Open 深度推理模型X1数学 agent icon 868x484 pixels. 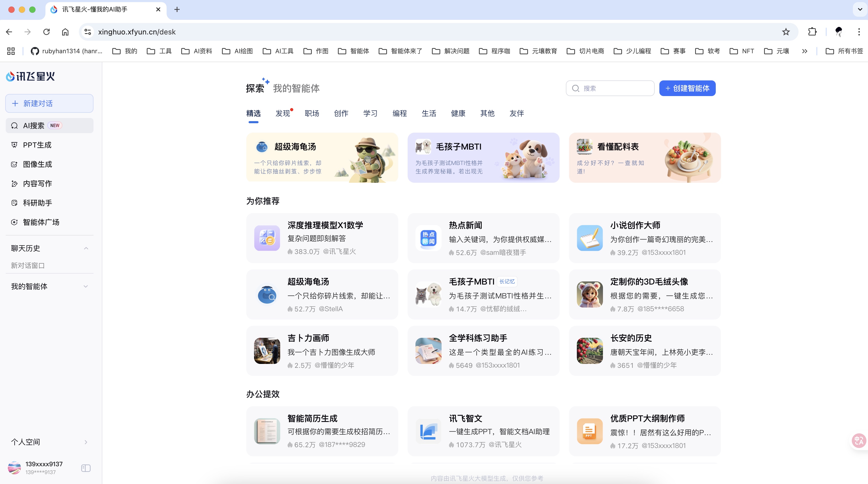click(x=267, y=238)
